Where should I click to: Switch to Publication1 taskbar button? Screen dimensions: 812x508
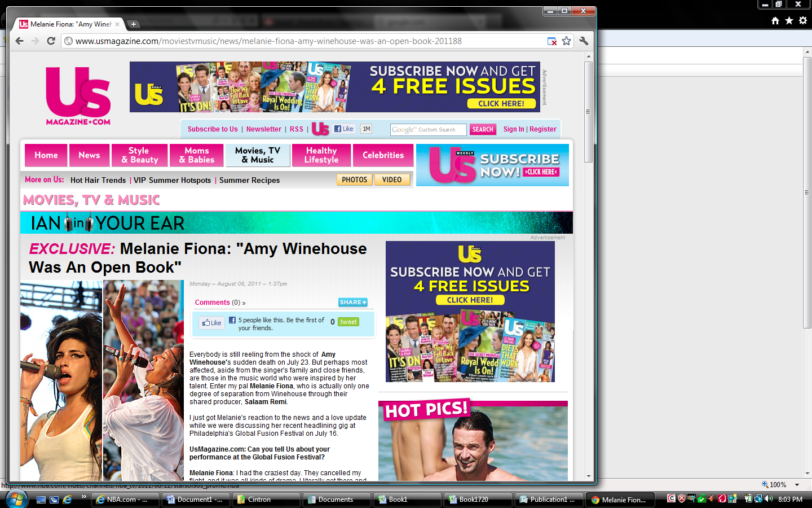click(548, 500)
